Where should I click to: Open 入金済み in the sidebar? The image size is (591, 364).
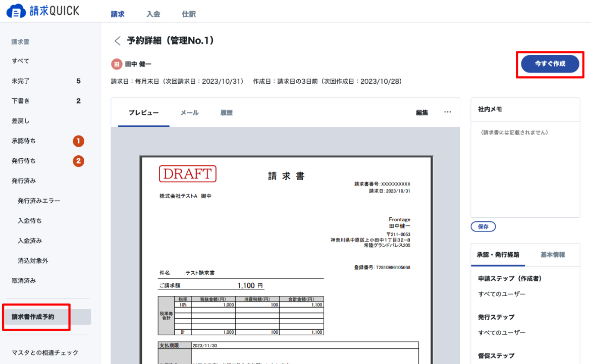[x=29, y=240]
